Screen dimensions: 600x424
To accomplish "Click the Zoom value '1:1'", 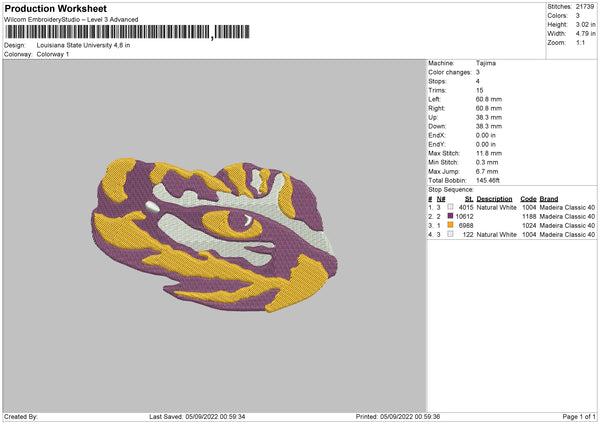I will [x=580, y=42].
